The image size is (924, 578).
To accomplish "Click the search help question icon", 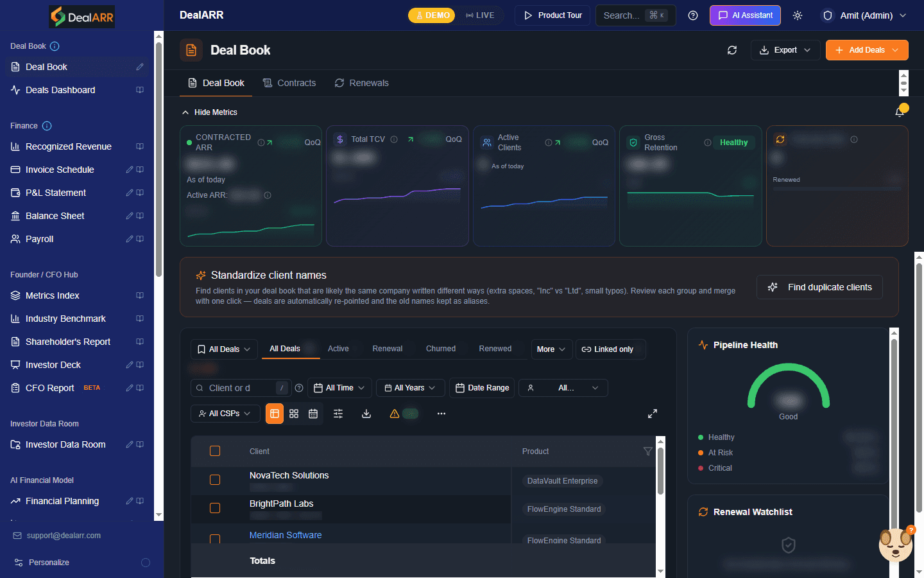I will [299, 388].
